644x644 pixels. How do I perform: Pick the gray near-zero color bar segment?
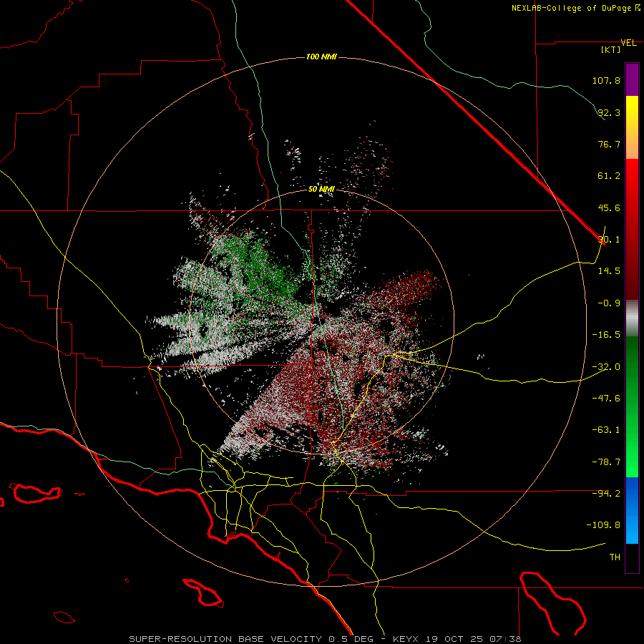click(x=632, y=318)
